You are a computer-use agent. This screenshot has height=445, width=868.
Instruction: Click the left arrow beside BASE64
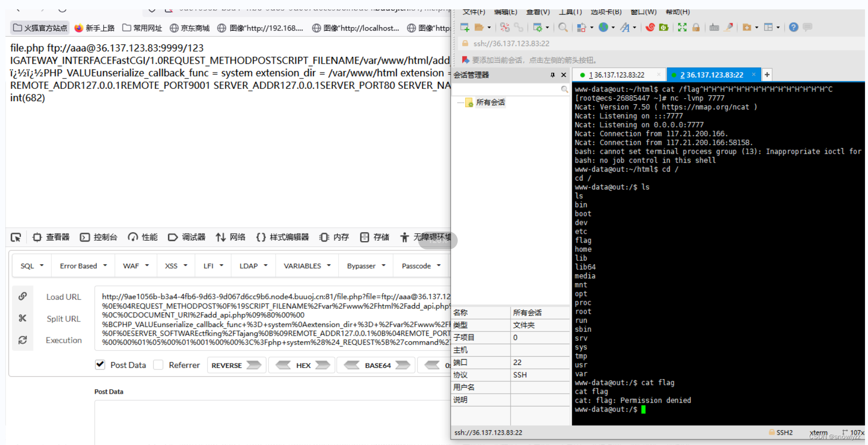[351, 365]
